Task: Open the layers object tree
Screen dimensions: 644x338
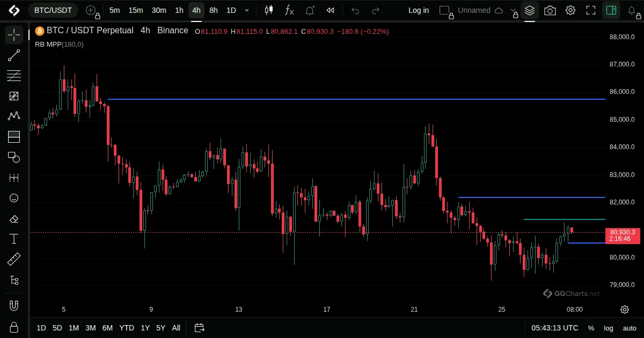Action: (530, 10)
